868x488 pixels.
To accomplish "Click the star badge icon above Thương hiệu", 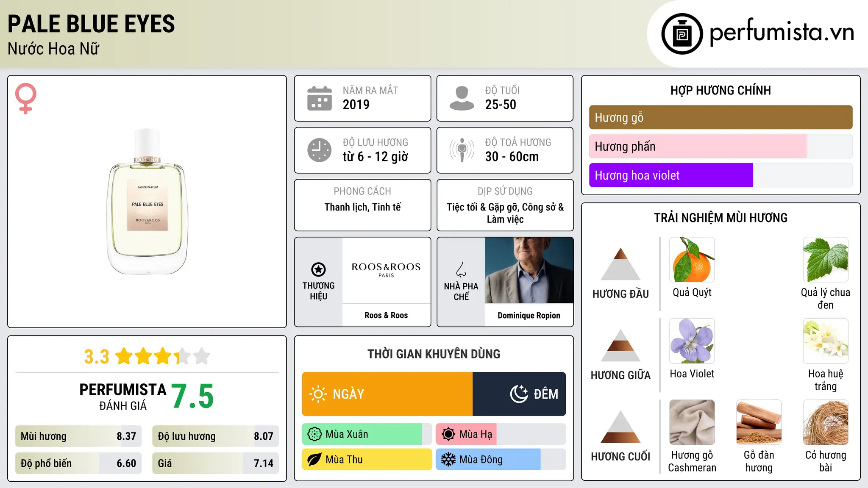I will click(319, 269).
